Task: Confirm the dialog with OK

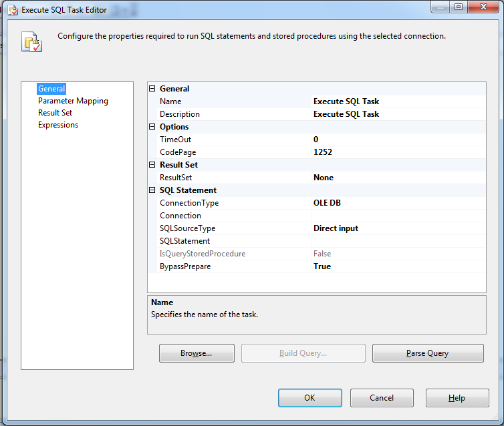Action: point(310,398)
